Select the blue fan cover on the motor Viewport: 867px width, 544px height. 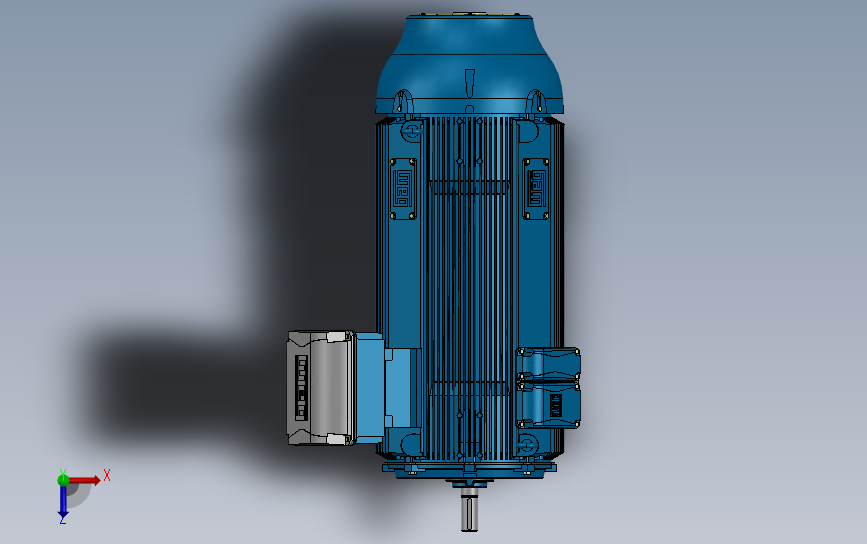(x=469, y=65)
